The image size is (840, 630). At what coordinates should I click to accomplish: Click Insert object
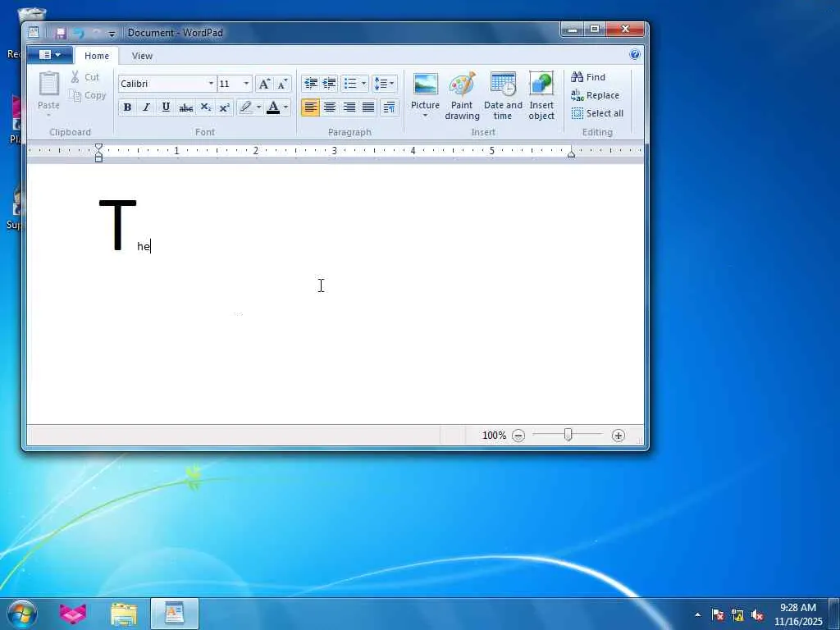coord(541,97)
